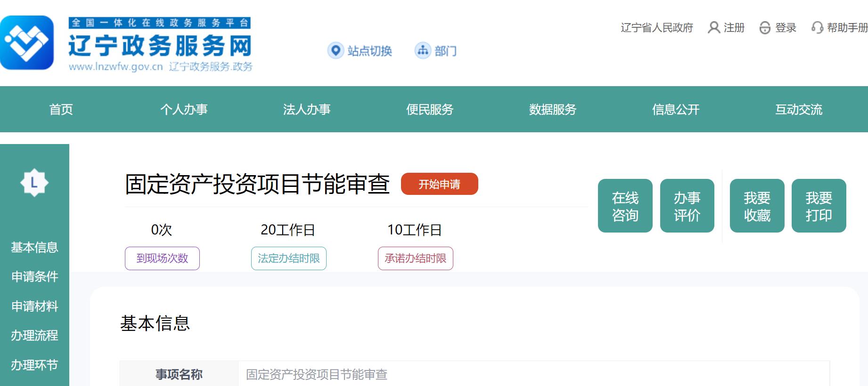
Task: Click the department hierarchy icon beside 部门
Action: click(423, 50)
